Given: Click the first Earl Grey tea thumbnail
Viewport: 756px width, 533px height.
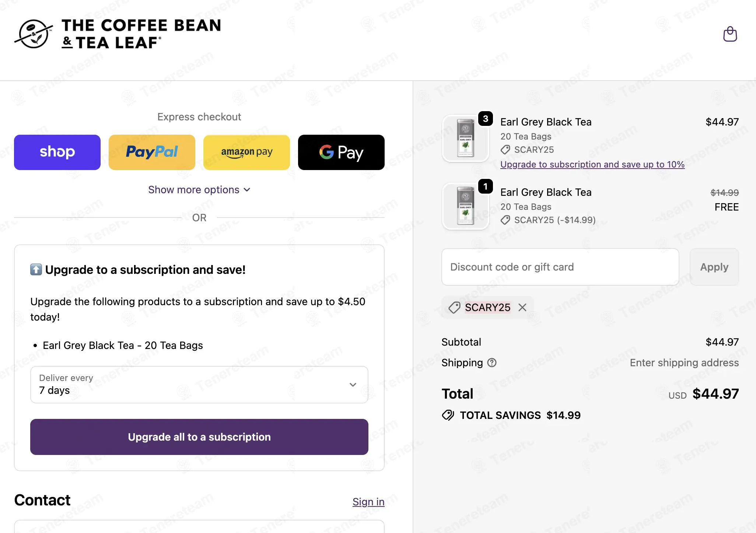Looking at the screenshot, I should coord(465,139).
